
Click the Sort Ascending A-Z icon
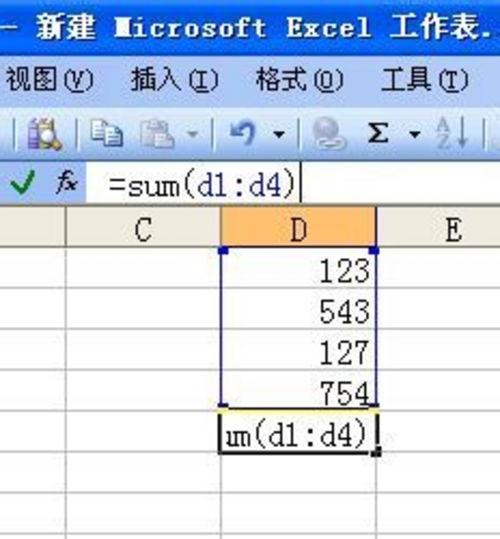[x=452, y=133]
